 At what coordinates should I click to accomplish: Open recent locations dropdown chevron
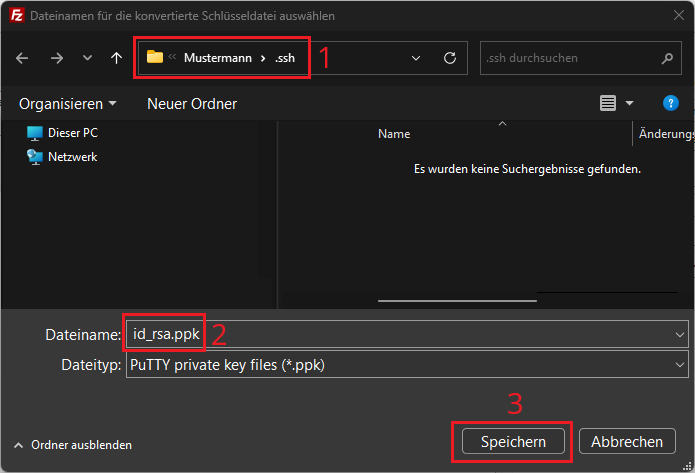point(88,58)
